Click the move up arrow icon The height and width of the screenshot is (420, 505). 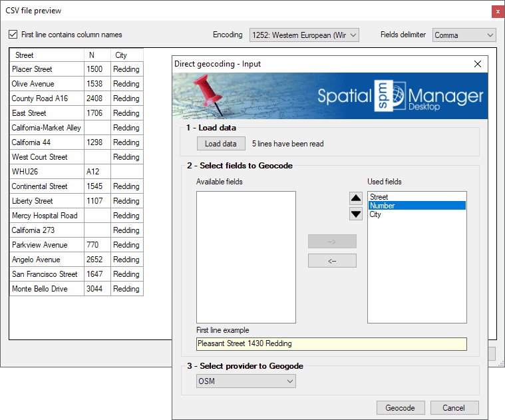356,198
